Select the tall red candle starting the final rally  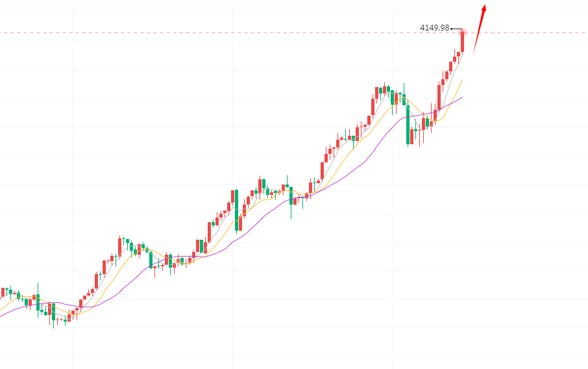[x=439, y=96]
